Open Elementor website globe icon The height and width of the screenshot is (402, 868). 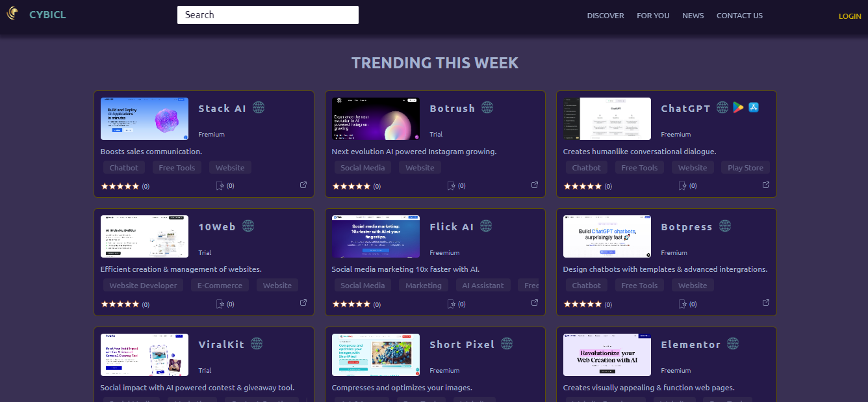click(734, 343)
